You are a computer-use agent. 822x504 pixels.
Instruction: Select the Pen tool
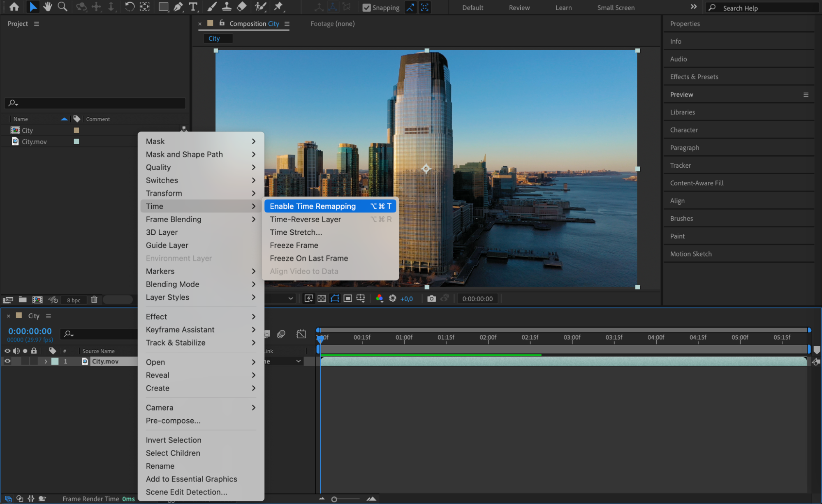click(178, 7)
